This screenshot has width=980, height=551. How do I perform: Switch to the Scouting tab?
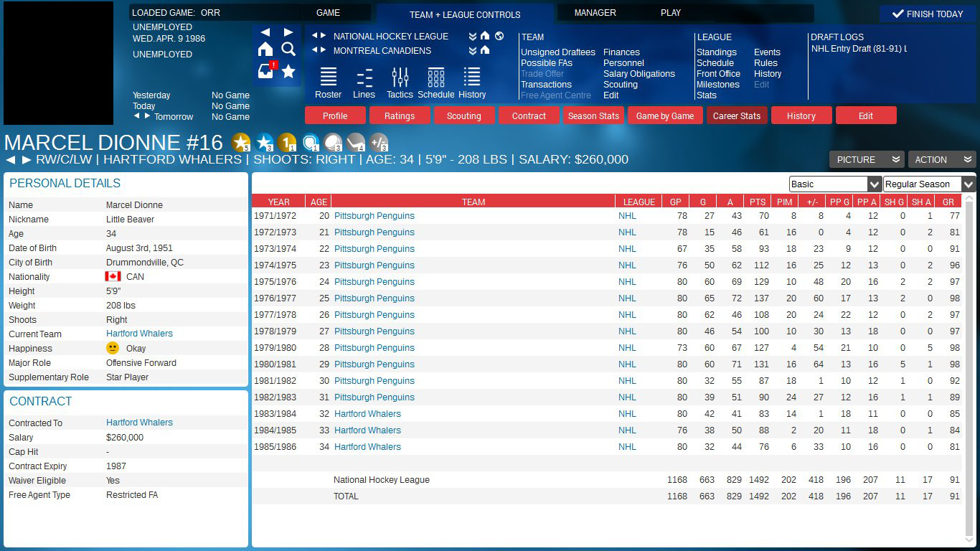(x=464, y=116)
